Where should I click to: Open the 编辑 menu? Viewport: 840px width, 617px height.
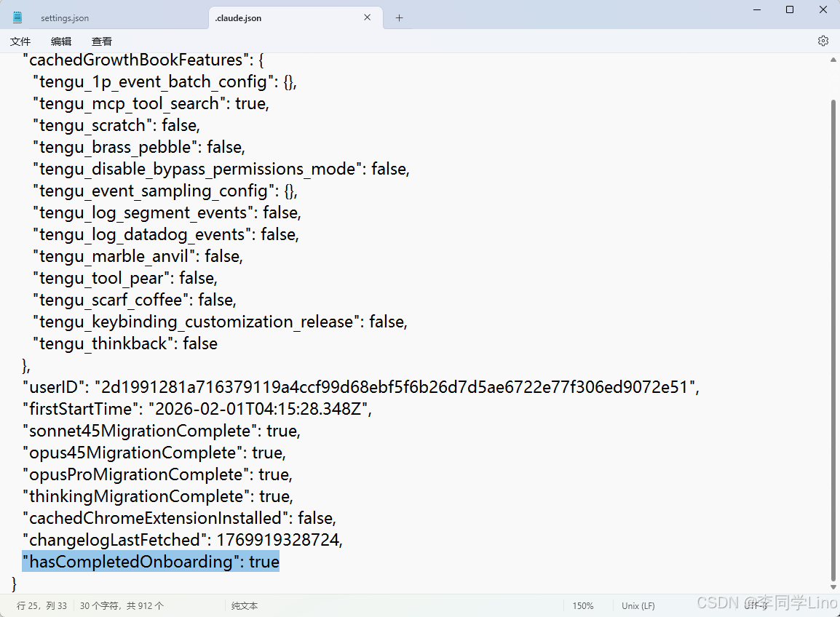(x=61, y=41)
